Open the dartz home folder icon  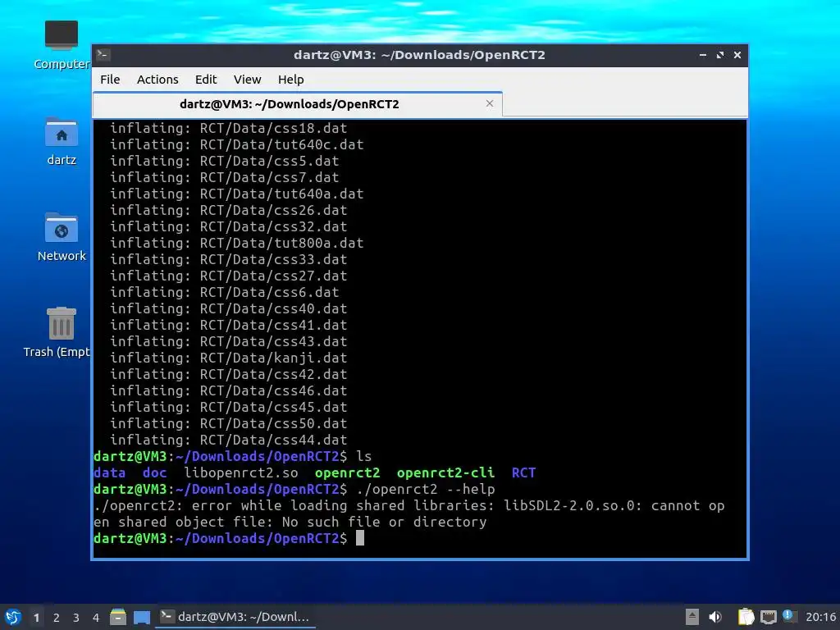[62, 141]
